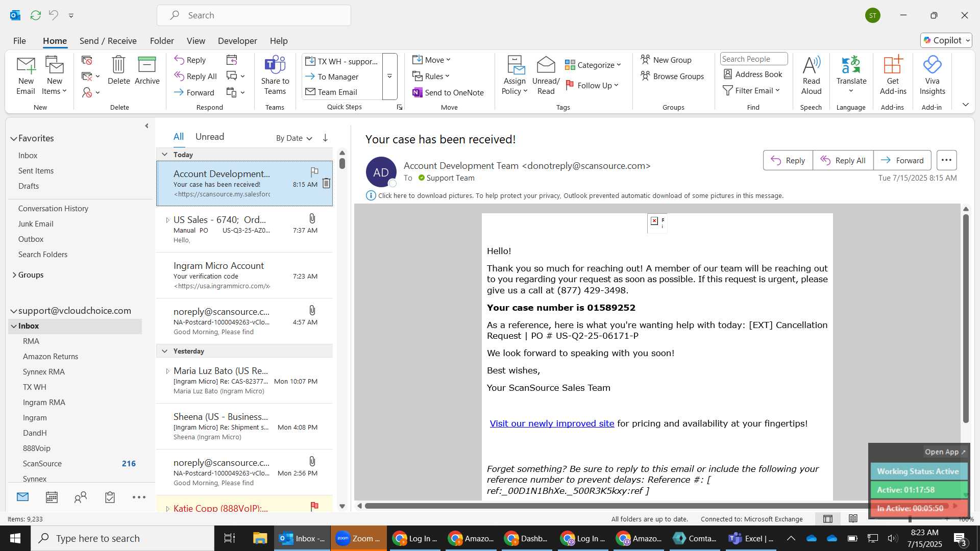Click the ribbon Reply All button
Image resolution: width=980 pixels, height=551 pixels.
(x=195, y=76)
